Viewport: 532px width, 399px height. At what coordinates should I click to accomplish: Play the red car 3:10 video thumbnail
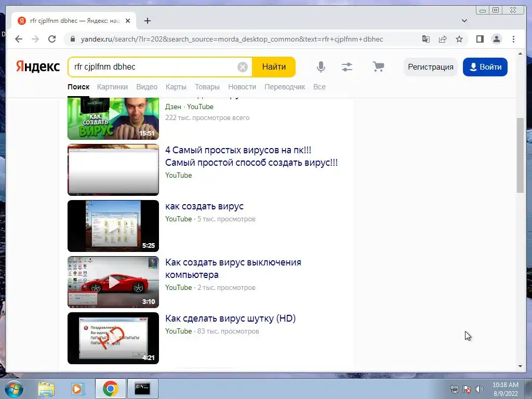(x=113, y=282)
